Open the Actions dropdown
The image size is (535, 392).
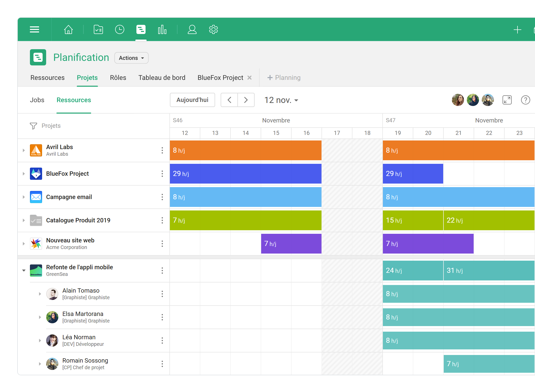tap(131, 58)
